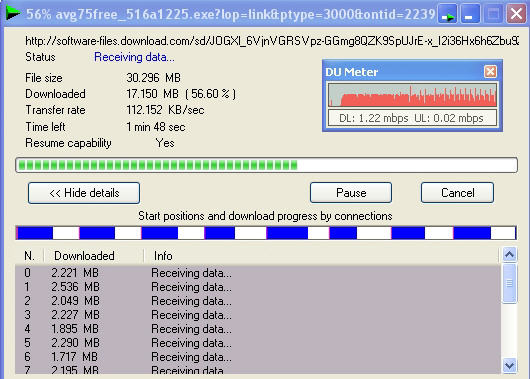The height and width of the screenshot is (379, 530).
Task: Click the software-files.download.com URL text
Action: click(x=272, y=41)
